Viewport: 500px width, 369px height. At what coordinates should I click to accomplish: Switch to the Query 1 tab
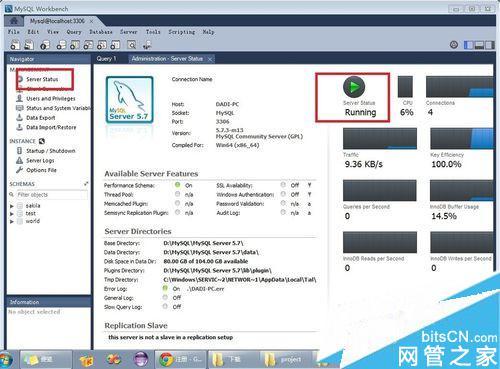click(106, 59)
